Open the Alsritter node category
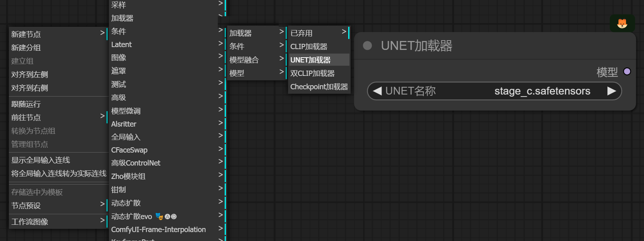The width and height of the screenshot is (644, 241). tap(167, 124)
